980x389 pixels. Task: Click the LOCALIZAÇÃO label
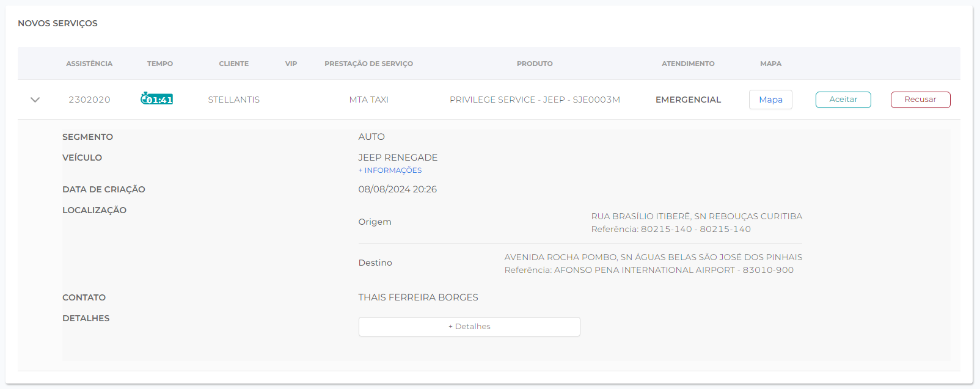pos(94,210)
